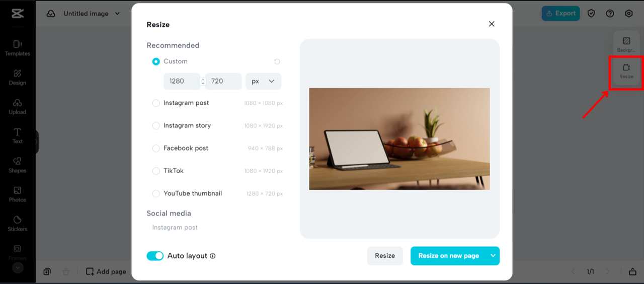Click the width field showing 1280
Viewport: 644px width, 284px height.
[182, 81]
